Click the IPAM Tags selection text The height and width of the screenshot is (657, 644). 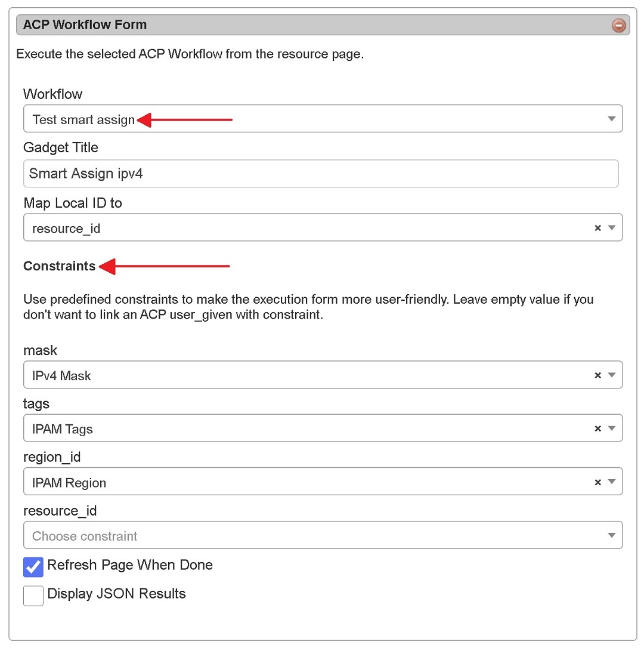[63, 429]
